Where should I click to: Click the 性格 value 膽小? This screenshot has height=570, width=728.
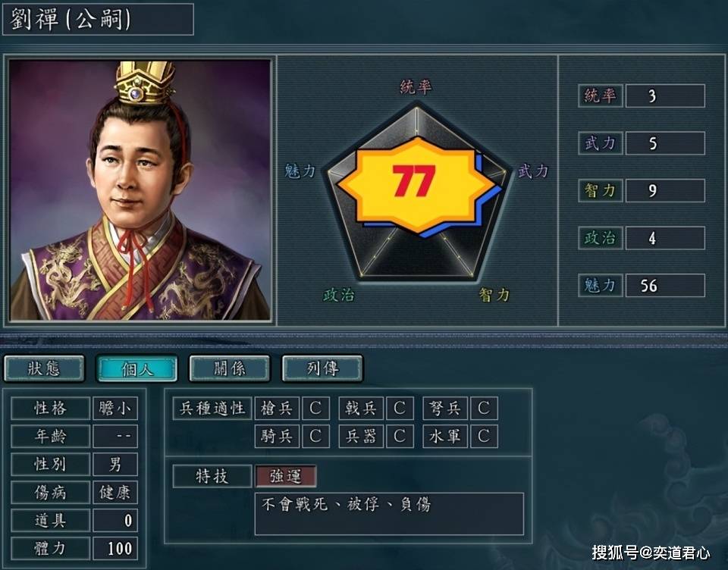(x=115, y=409)
